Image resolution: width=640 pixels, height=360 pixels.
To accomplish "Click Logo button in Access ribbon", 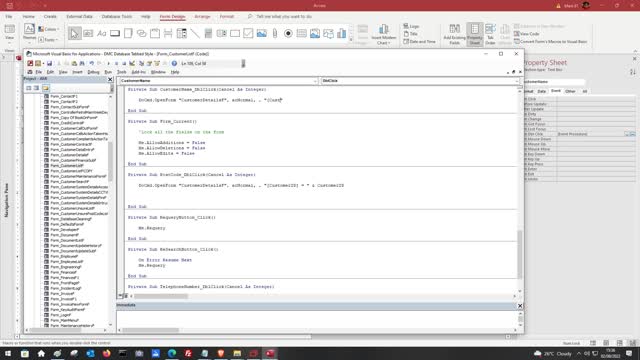I will [411, 26].
